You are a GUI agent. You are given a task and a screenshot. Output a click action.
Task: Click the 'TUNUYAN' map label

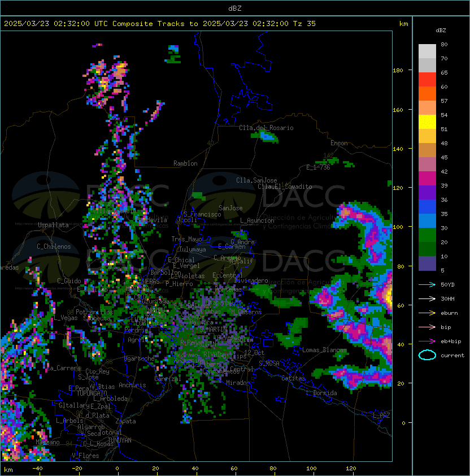120,440
